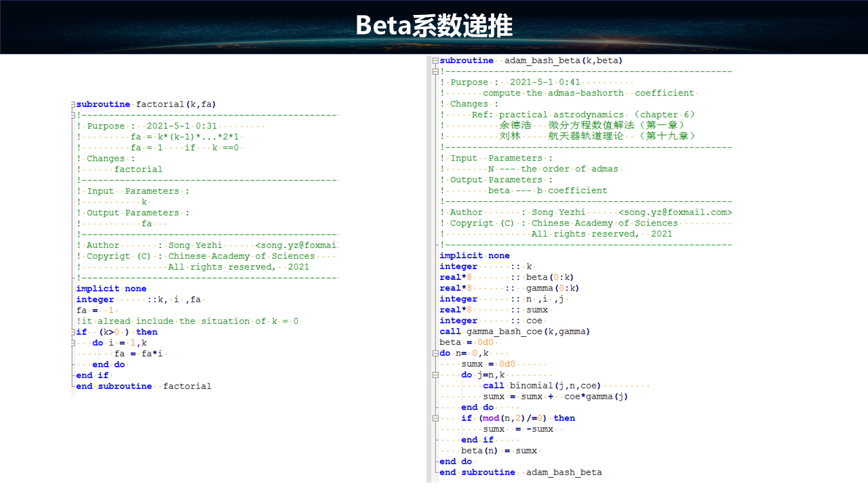Click the 'call gamma_bash_coe(k,gamma)' line

[515, 331]
